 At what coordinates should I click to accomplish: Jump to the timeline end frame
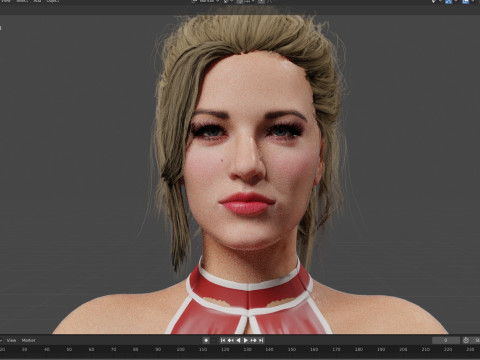point(261,340)
